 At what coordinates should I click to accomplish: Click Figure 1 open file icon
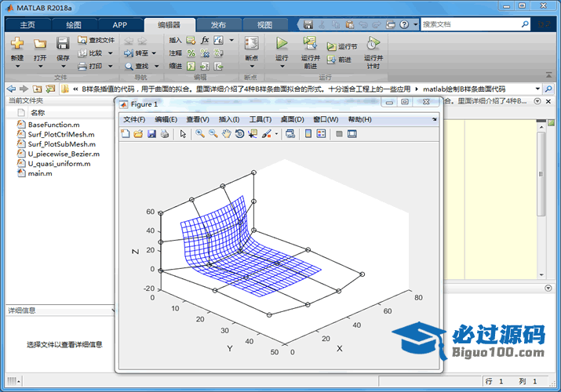coord(138,134)
